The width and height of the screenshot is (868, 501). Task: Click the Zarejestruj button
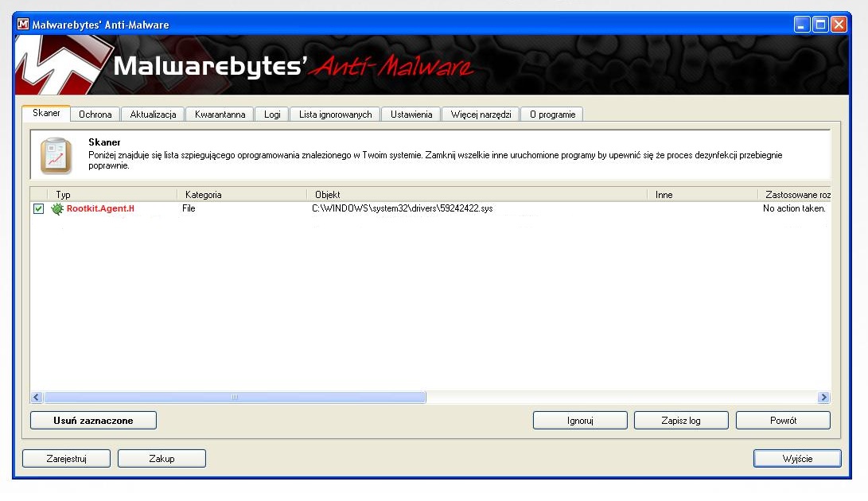(66, 458)
